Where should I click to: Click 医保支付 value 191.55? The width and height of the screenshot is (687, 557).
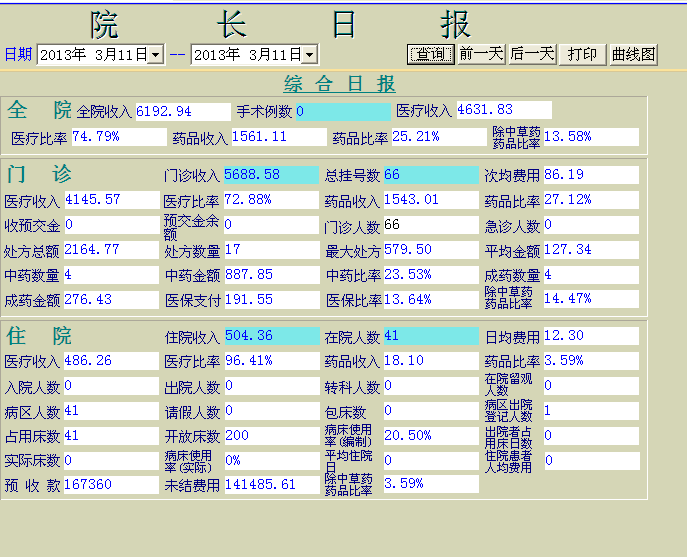pos(272,300)
